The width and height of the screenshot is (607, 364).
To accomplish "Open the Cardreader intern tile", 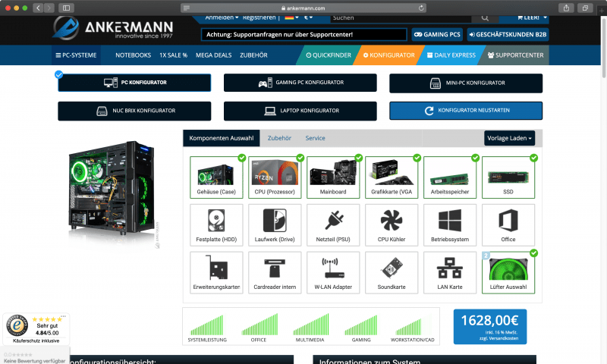I will [275, 273].
